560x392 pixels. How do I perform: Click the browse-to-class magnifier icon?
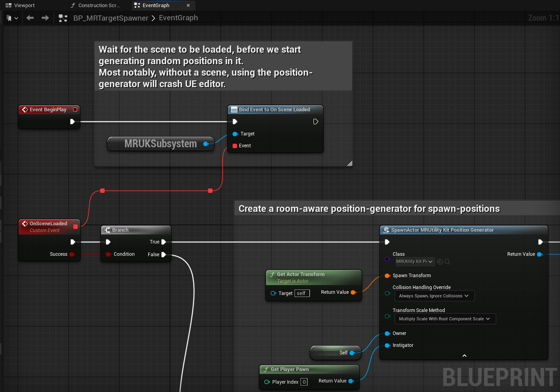[x=447, y=262]
